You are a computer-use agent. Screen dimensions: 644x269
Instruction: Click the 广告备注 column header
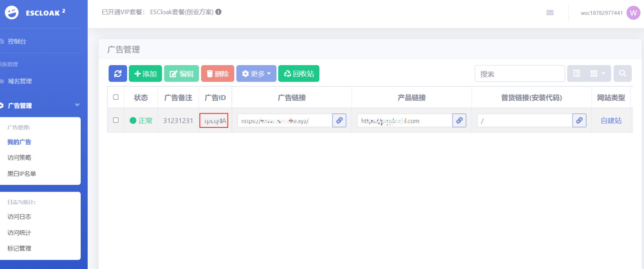click(x=178, y=97)
